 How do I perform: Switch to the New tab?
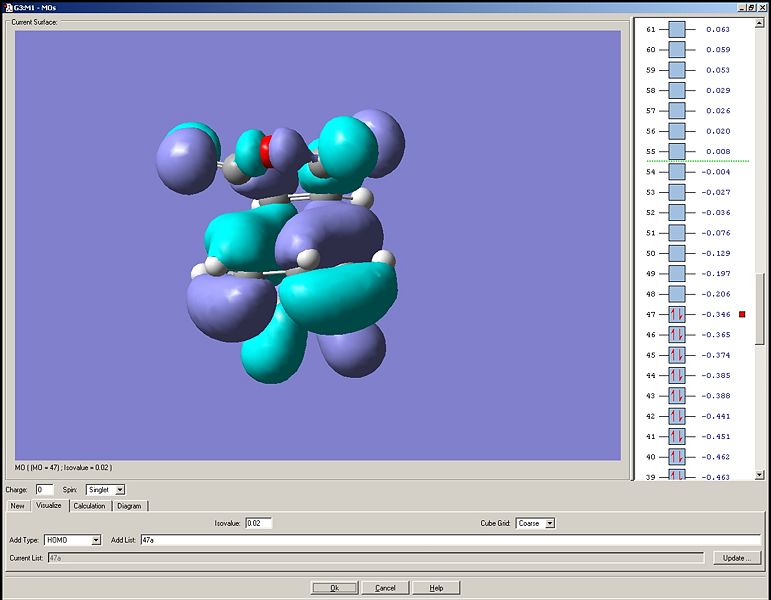coord(18,506)
